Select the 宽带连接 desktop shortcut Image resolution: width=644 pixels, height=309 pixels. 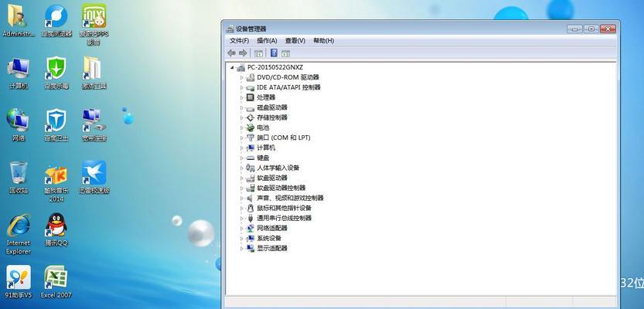click(94, 125)
